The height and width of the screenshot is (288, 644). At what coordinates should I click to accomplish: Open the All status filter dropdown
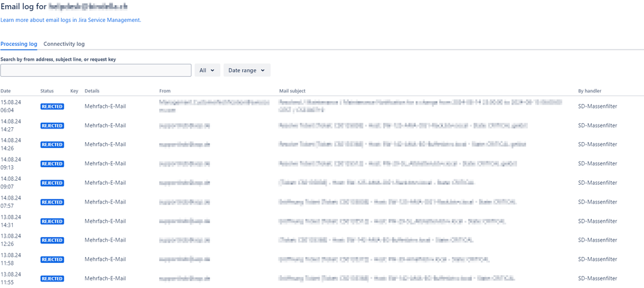[x=208, y=70]
